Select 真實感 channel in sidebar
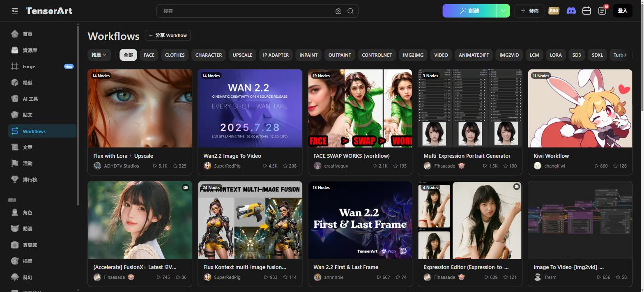The height and width of the screenshot is (292, 644). pos(42,245)
